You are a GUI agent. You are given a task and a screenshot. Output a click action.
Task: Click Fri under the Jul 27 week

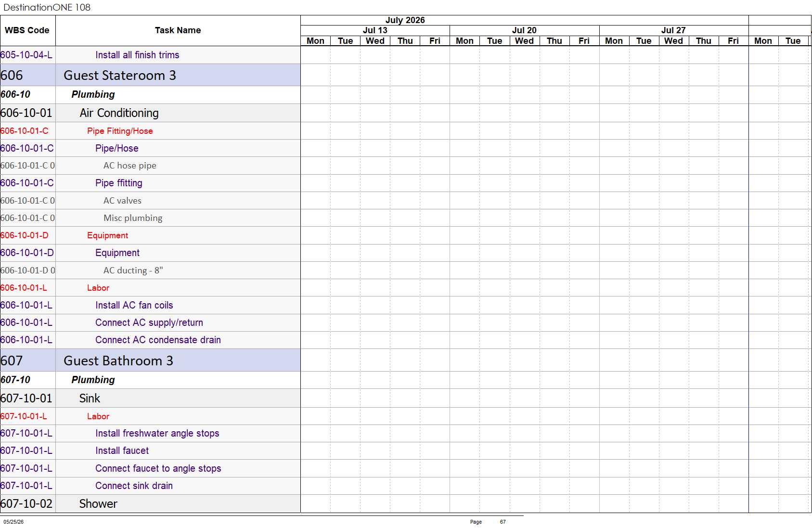click(733, 41)
